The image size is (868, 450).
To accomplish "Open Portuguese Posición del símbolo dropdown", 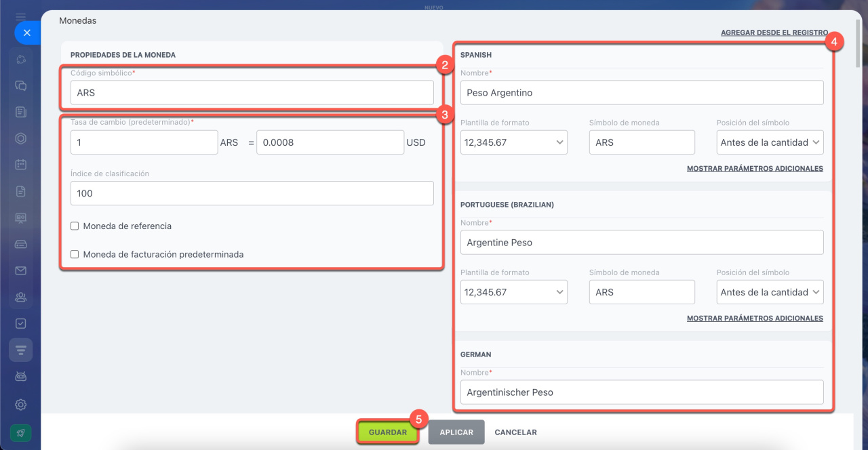I will [x=770, y=292].
